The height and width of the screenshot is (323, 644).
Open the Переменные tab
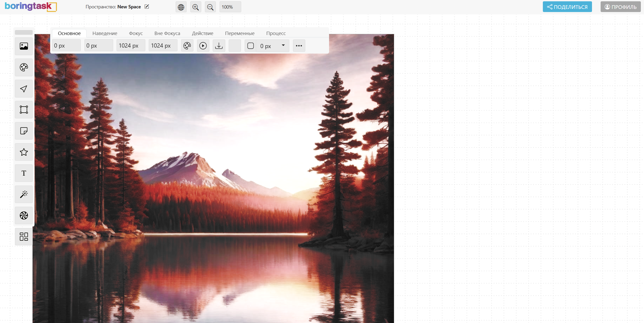[x=240, y=33]
